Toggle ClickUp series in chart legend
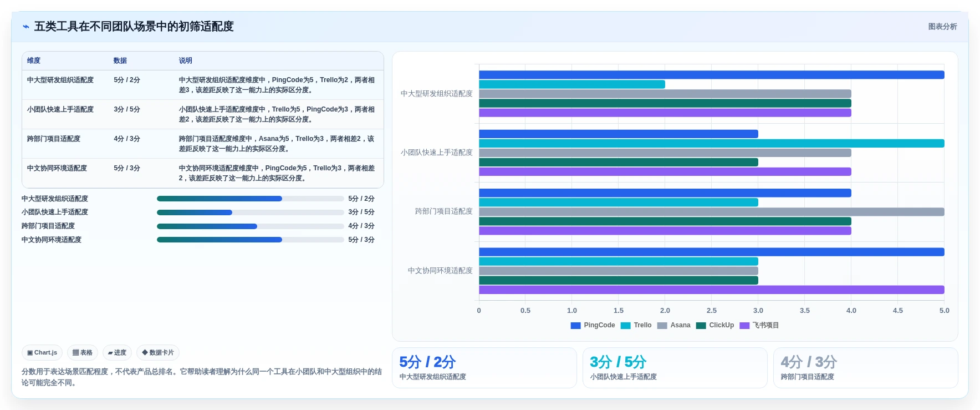 [x=714, y=325]
